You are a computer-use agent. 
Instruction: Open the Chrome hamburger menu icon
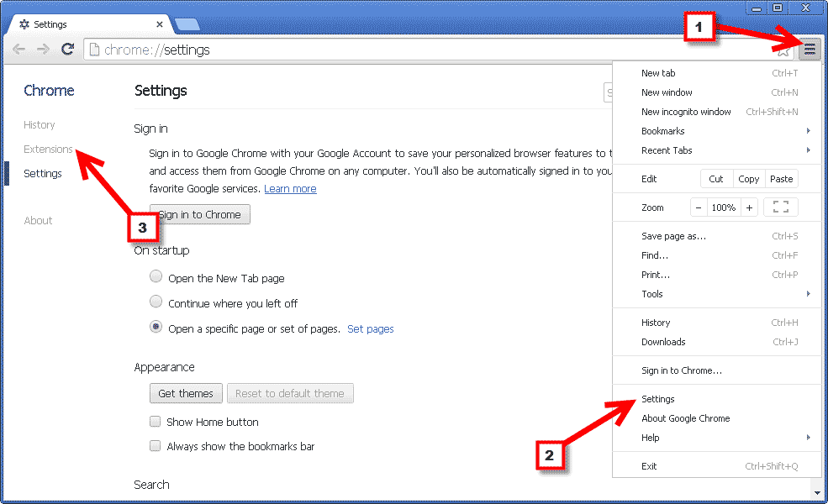point(810,50)
